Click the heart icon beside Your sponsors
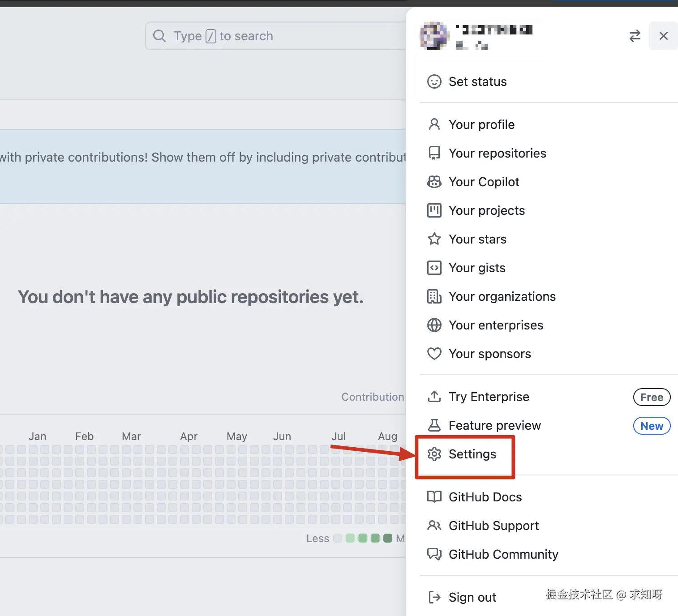Image resolution: width=678 pixels, height=616 pixels. click(434, 354)
